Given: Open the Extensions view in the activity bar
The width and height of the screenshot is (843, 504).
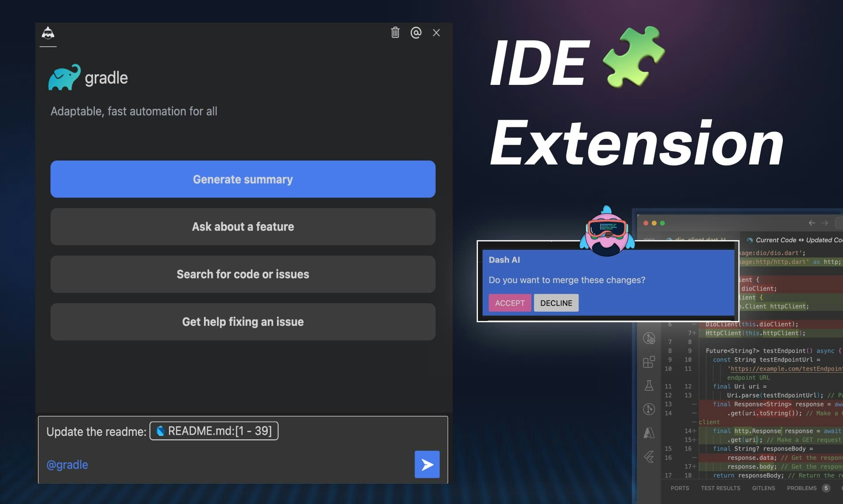Looking at the screenshot, I should [x=649, y=362].
